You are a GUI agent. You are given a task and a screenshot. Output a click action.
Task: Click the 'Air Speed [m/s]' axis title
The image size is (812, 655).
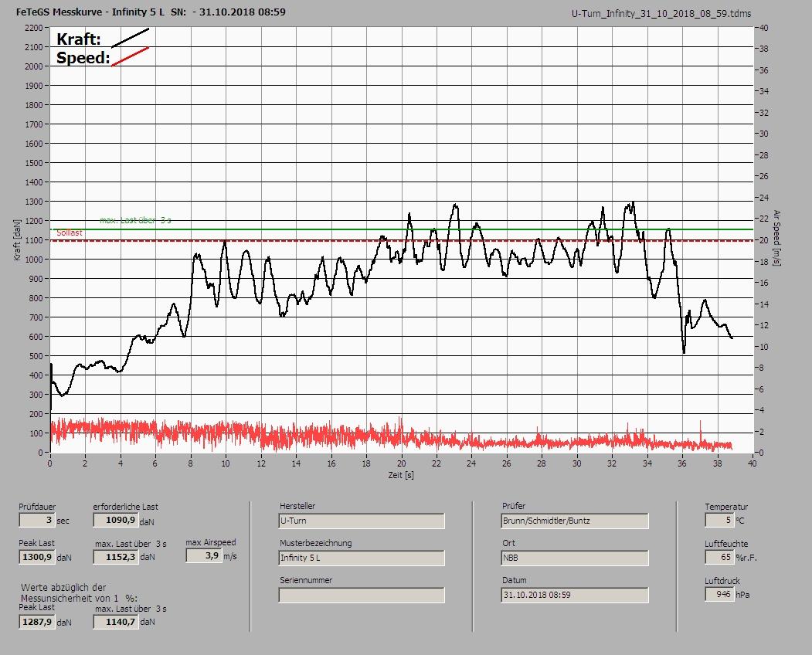click(776, 238)
